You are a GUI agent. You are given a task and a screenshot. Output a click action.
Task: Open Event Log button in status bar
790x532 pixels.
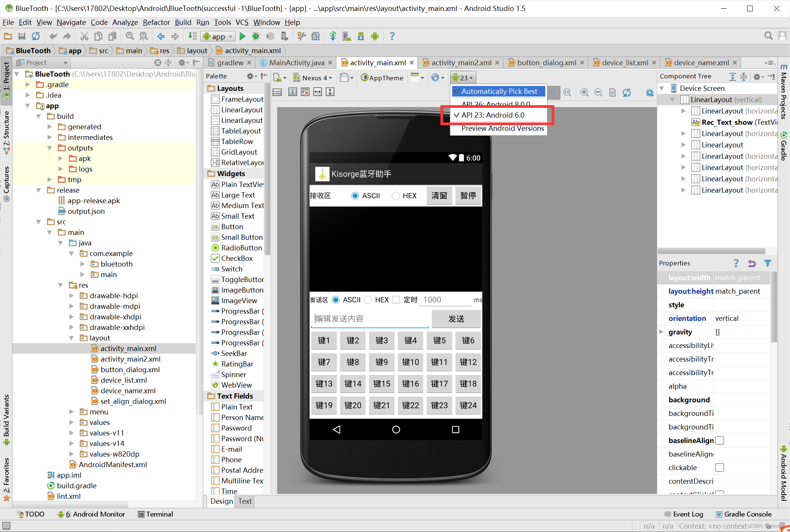684,514
